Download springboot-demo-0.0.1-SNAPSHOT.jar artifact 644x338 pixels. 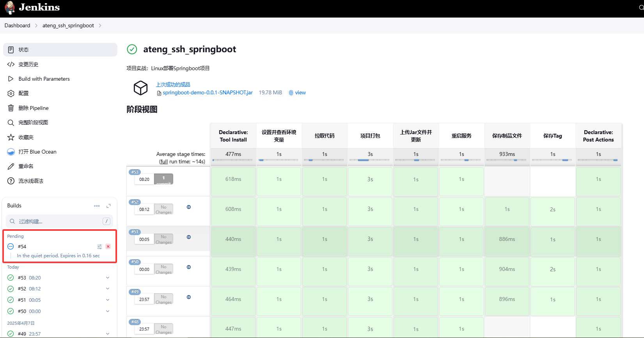tap(208, 93)
